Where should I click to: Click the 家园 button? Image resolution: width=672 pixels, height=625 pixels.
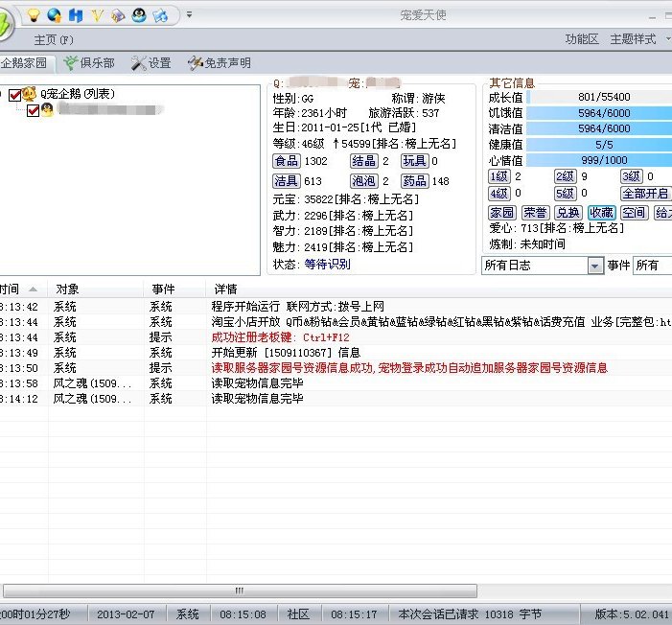502,213
